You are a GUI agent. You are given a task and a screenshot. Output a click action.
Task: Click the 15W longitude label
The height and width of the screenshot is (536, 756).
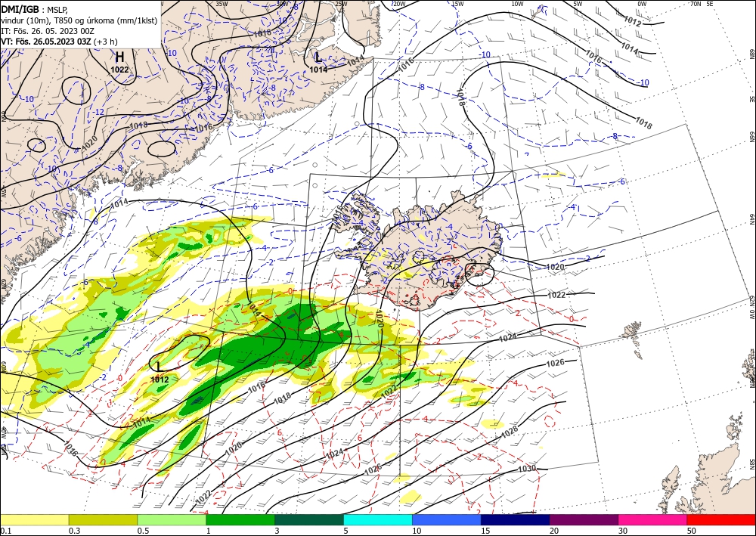(x=457, y=4)
